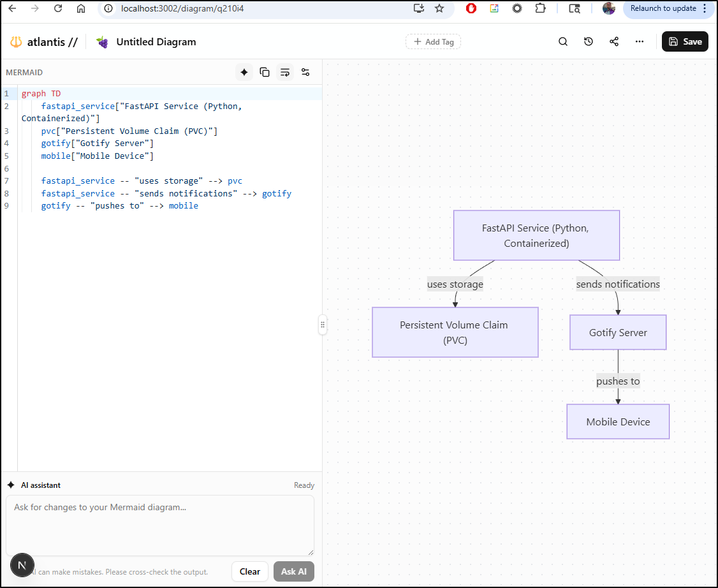Click the grape emoji diagram icon
Viewport: 718px width, 588px height.
[x=102, y=42]
